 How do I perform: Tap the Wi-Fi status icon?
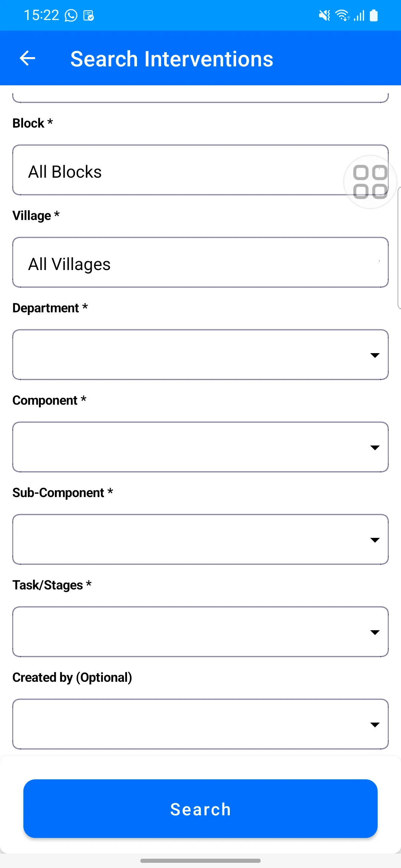pyautogui.click(x=342, y=16)
